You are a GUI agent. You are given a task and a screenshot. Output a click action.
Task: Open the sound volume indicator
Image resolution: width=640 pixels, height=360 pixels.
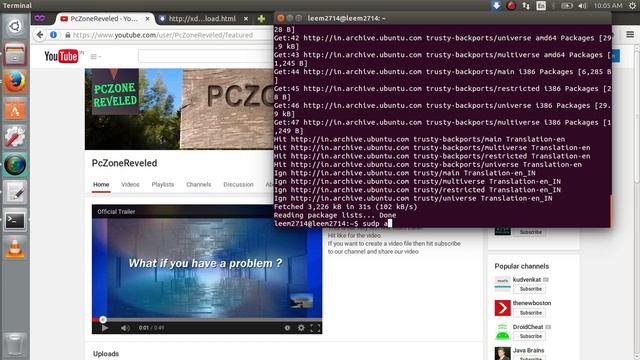(x=582, y=6)
